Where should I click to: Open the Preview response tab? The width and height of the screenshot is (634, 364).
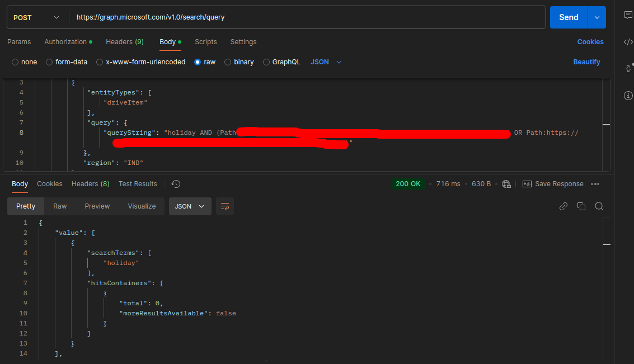97,206
